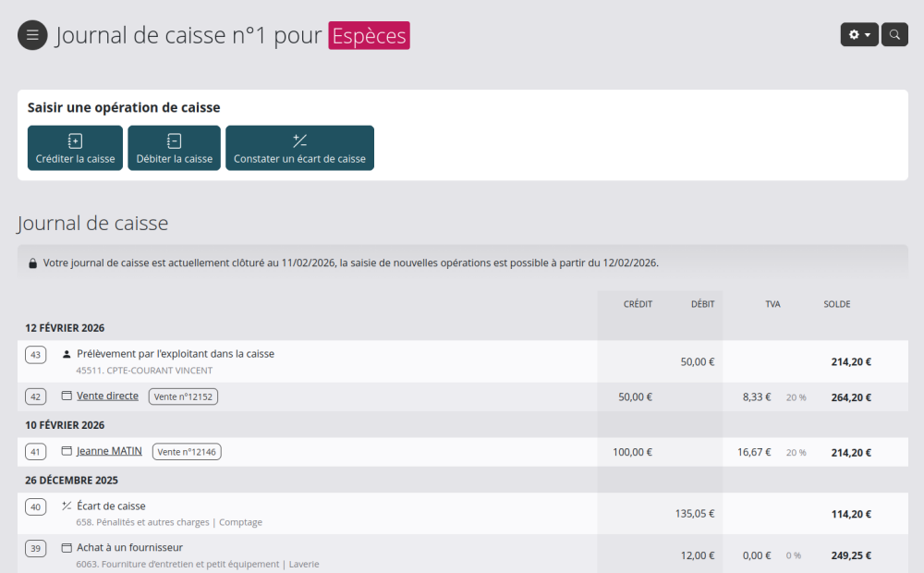This screenshot has height=573, width=924.
Task: Select the Espèces payment badge
Action: click(x=369, y=36)
